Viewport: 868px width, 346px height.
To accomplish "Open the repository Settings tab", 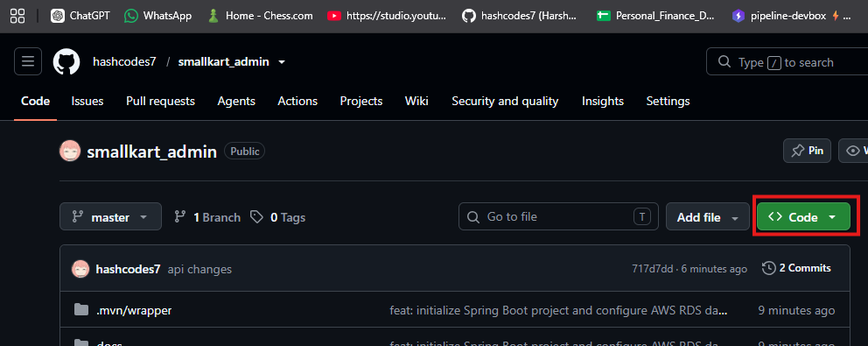I will [x=668, y=102].
